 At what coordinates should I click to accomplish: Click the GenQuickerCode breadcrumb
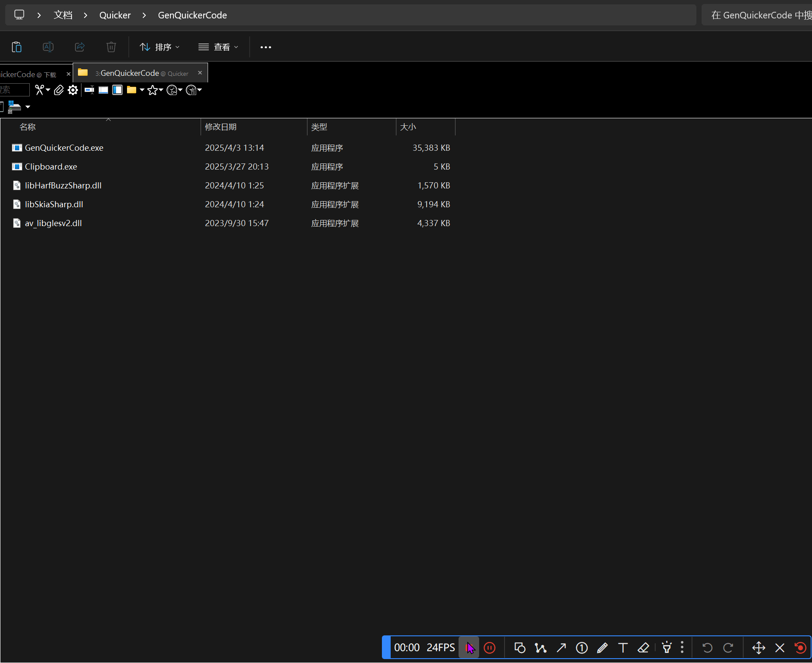click(192, 15)
